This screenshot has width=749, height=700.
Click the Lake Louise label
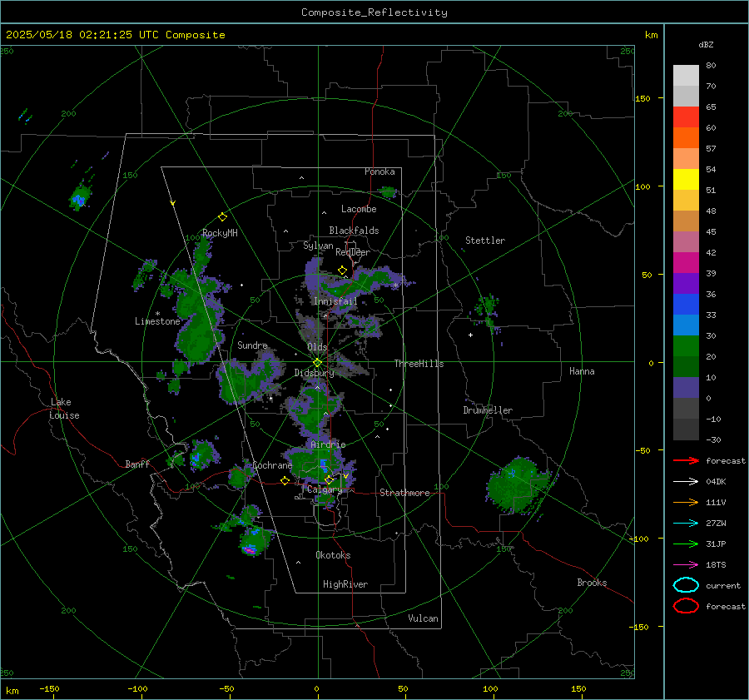[x=64, y=409]
